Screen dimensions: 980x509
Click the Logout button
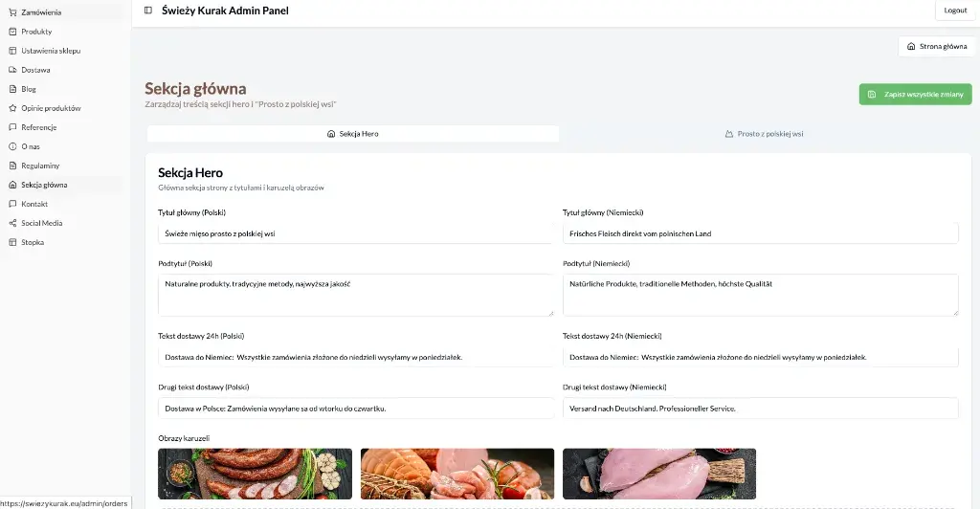(x=955, y=11)
